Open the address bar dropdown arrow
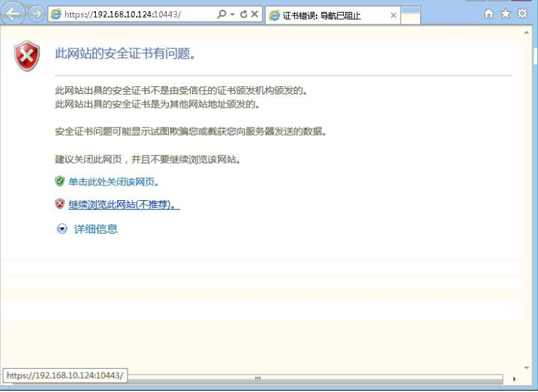The image size is (538, 392). [233, 15]
